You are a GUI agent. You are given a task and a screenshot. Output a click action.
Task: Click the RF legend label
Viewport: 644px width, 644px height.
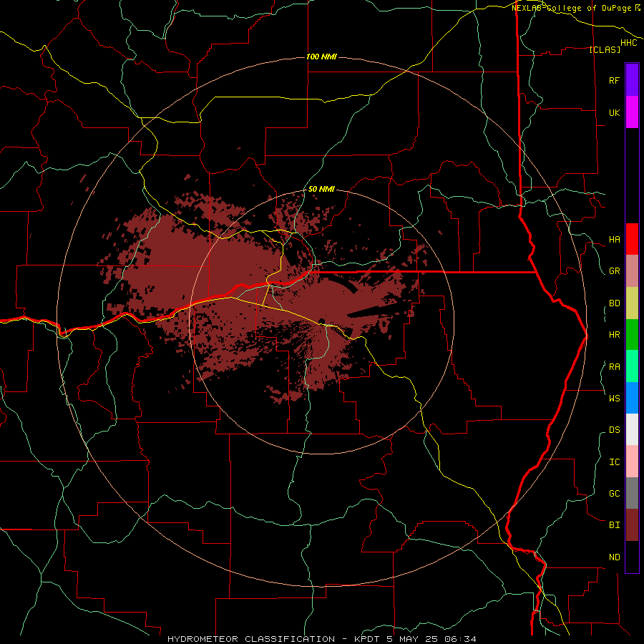click(x=614, y=80)
